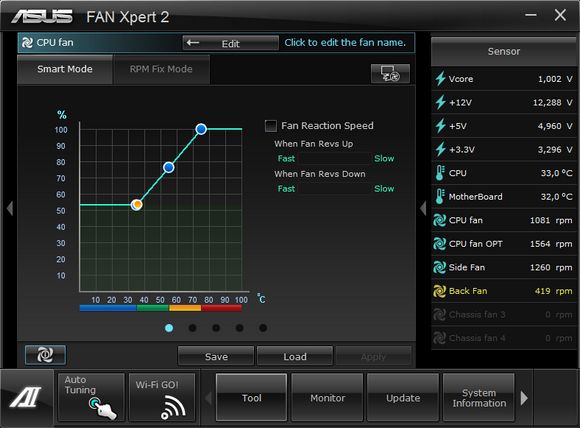Select the second fan page dot
The width and height of the screenshot is (580, 428).
click(x=192, y=328)
